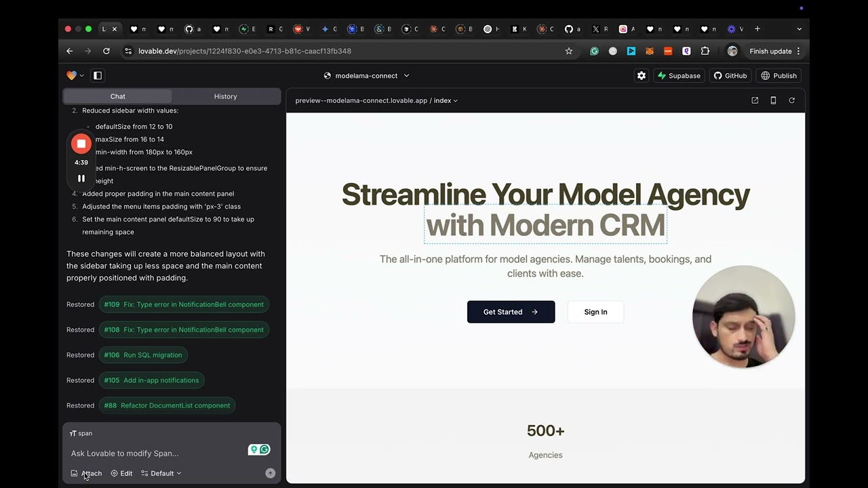This screenshot has width=868, height=488.
Task: Bookmark this page star icon
Action: click(x=569, y=51)
